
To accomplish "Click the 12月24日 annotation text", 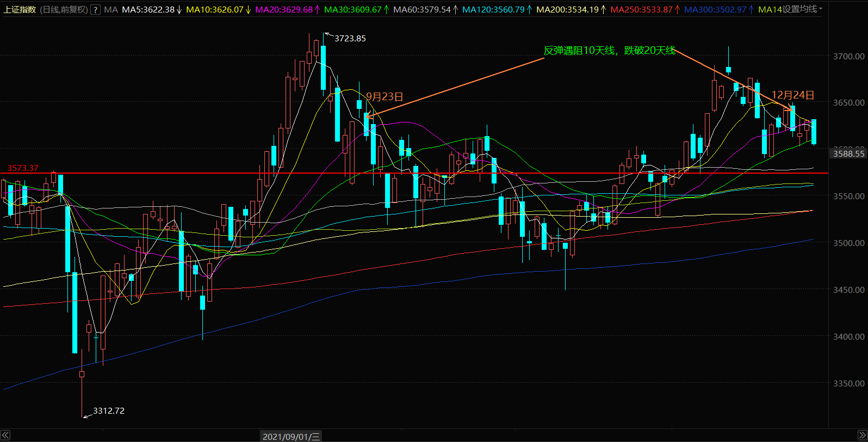I will (793, 95).
